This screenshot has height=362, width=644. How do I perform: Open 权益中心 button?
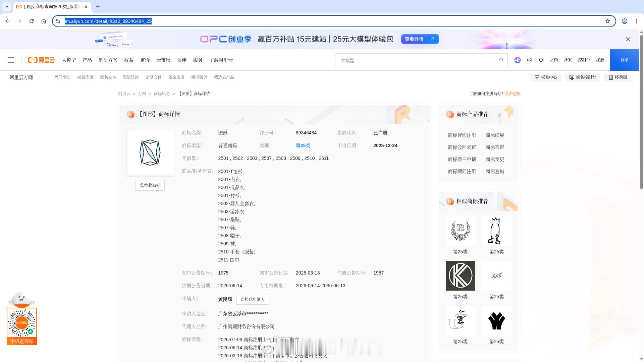(x=546, y=77)
